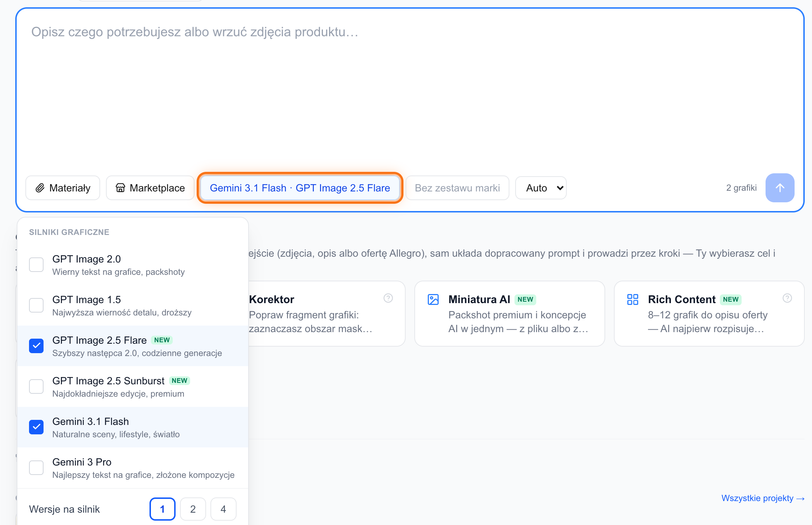Open the Rich Content help question-mark icon
This screenshot has height=525, width=812.
787,298
